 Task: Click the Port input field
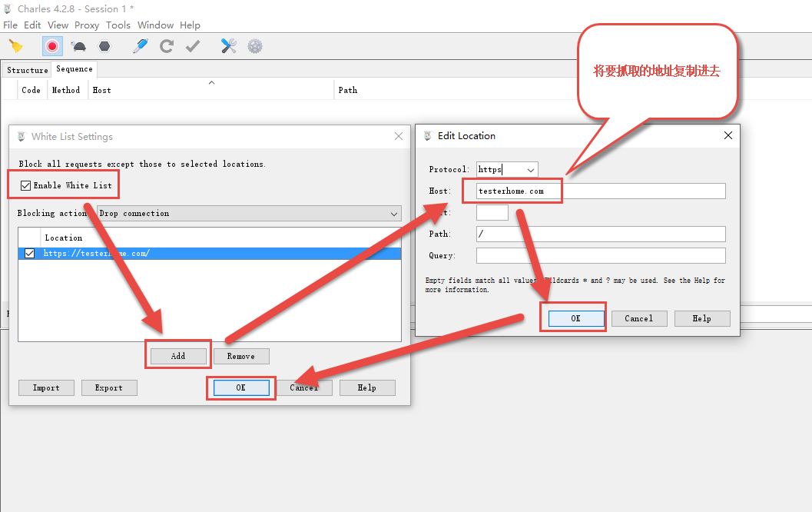point(492,212)
